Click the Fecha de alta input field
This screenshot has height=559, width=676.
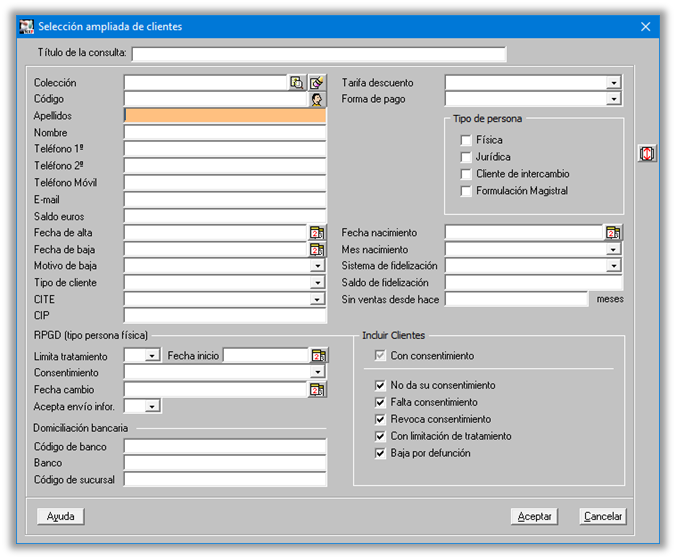(216, 233)
